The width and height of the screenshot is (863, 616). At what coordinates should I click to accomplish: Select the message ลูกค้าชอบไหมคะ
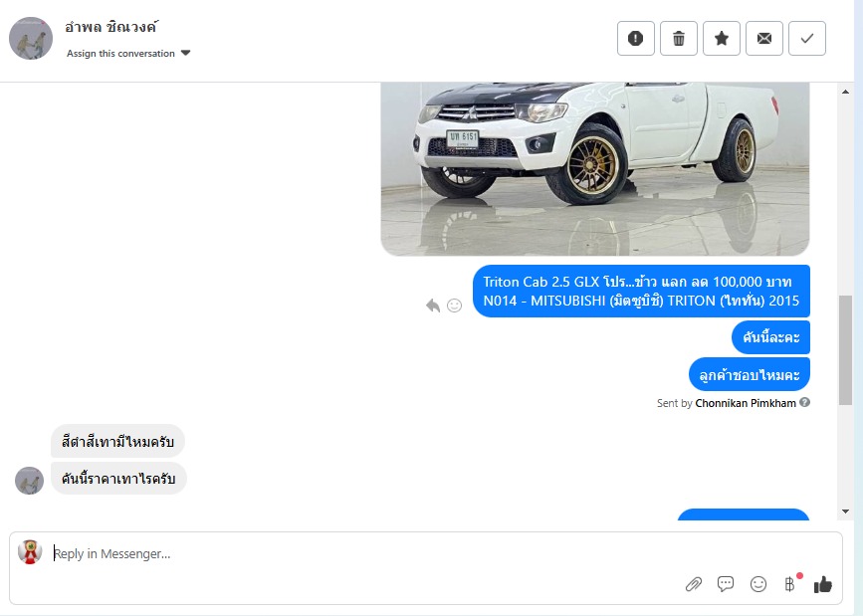pyautogui.click(x=750, y=375)
